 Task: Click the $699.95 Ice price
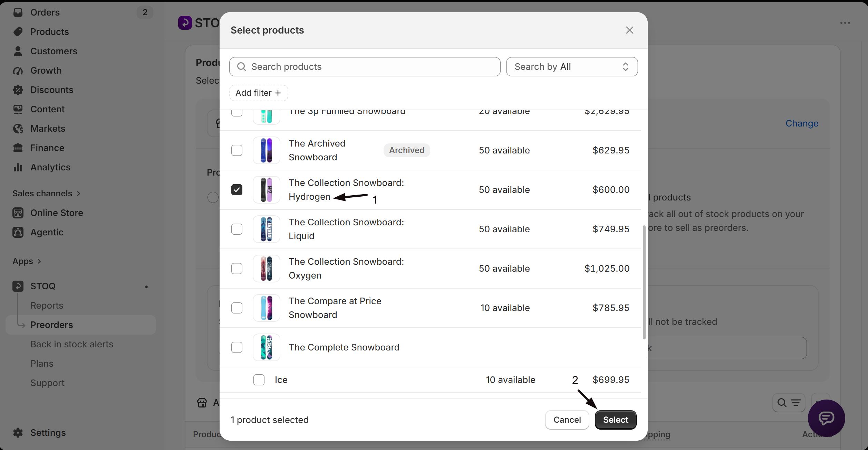611,380
